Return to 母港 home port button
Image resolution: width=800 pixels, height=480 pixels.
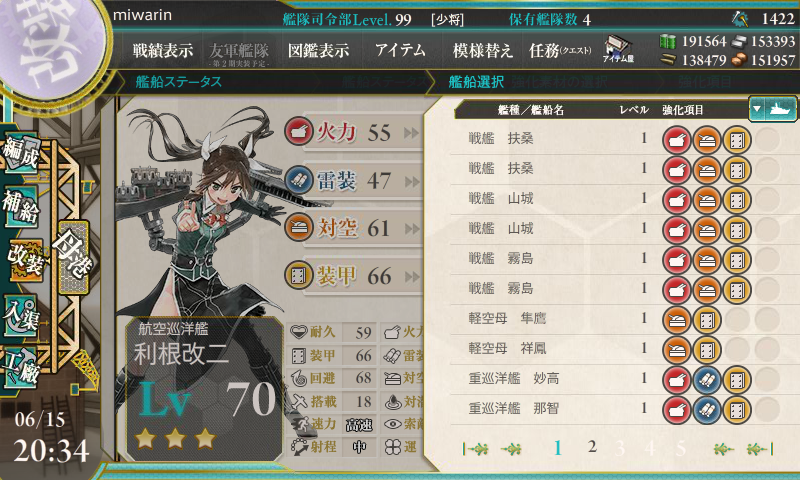click(x=73, y=256)
